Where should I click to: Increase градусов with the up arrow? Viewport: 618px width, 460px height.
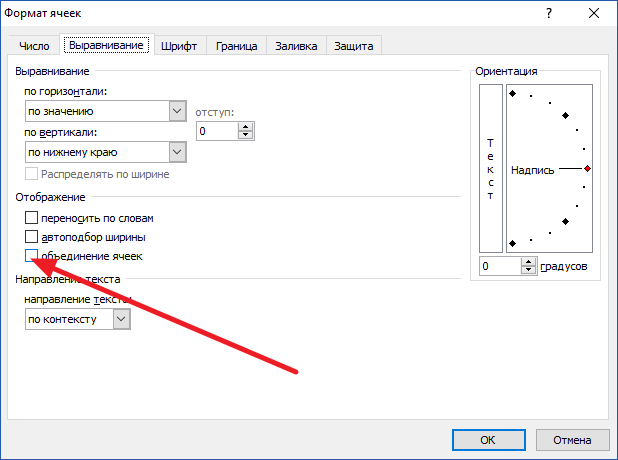click(x=529, y=262)
